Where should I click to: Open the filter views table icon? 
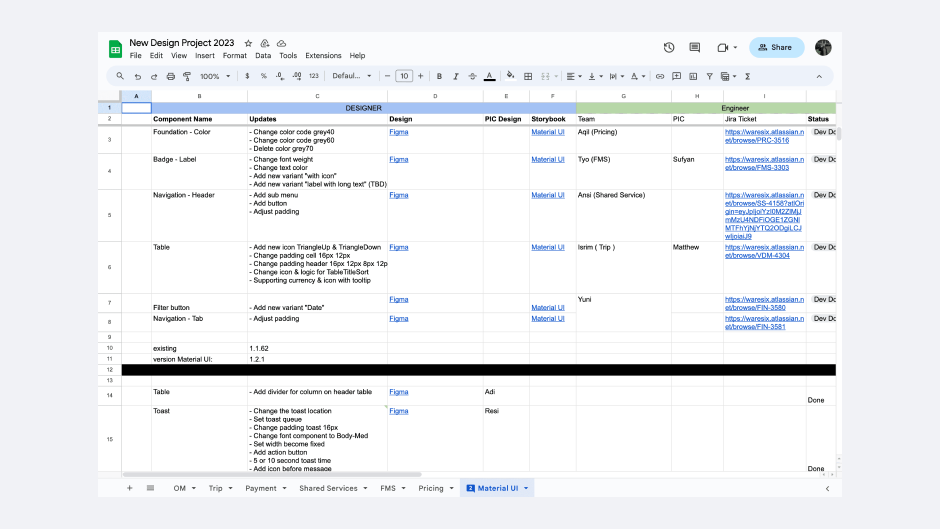point(728,76)
